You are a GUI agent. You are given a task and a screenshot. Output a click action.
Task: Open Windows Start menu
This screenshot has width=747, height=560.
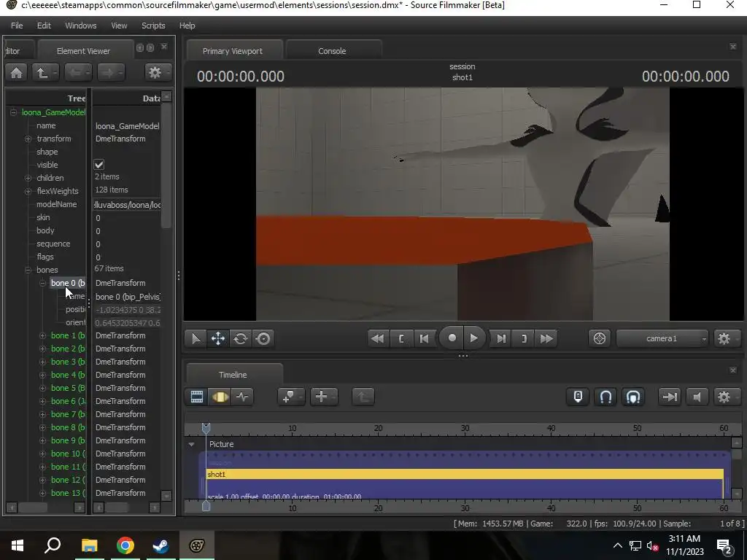click(x=18, y=545)
